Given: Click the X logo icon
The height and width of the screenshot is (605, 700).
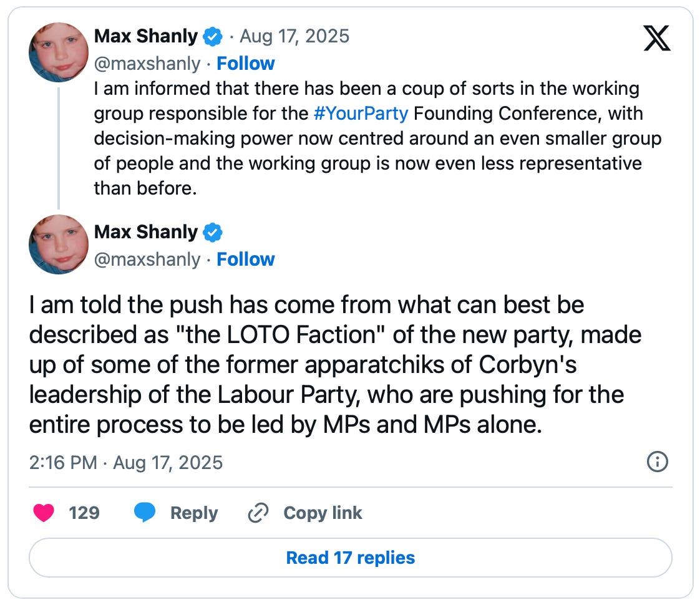Looking at the screenshot, I should coord(657,38).
